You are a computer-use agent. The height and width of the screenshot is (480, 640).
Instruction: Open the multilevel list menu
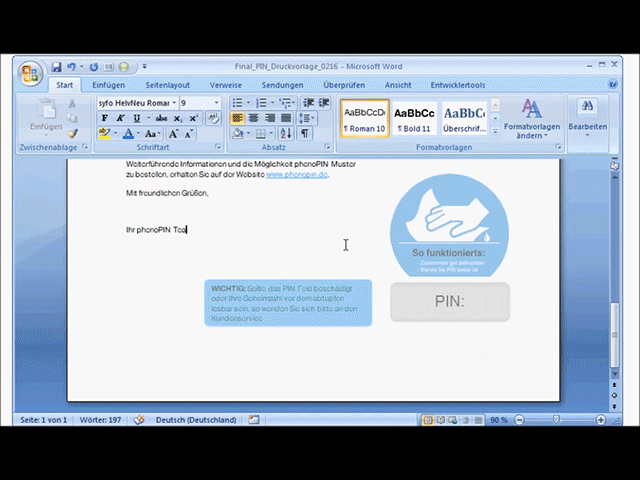tap(287, 103)
